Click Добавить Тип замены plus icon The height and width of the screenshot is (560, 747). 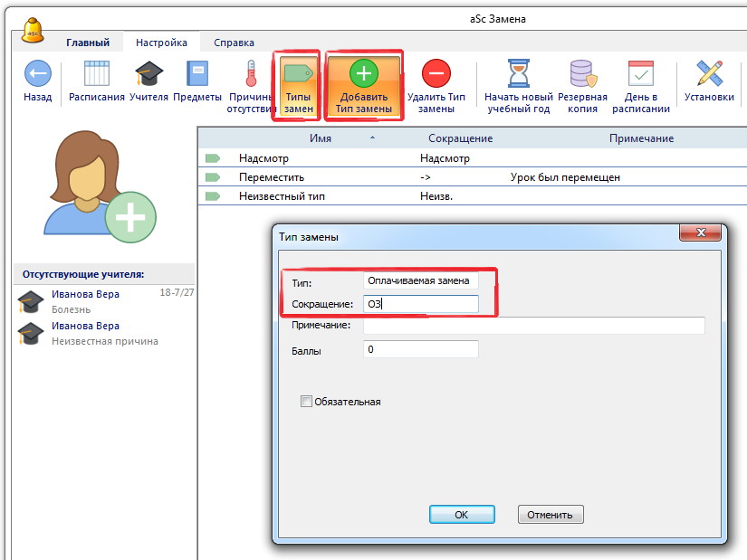coord(364,73)
